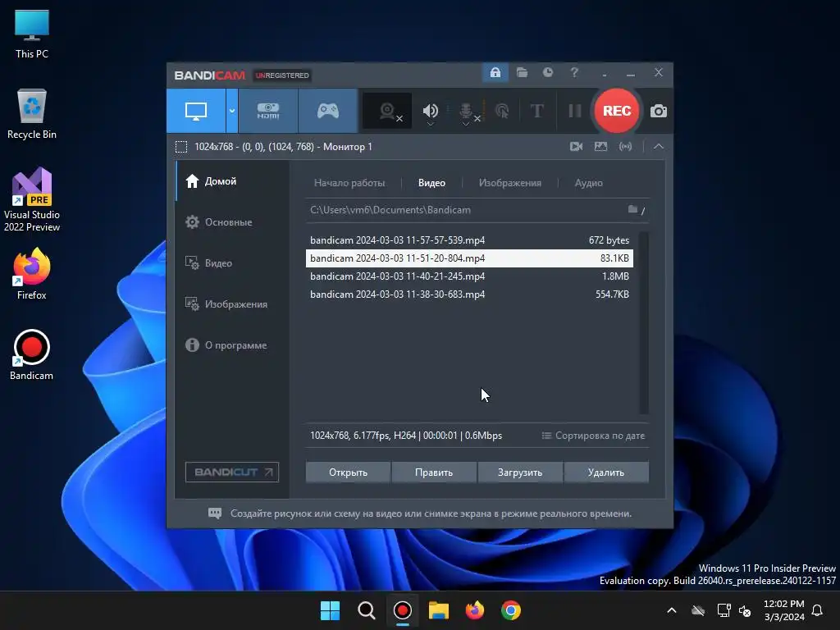Viewport: 840px width, 630px height.
Task: Open Recycle Bin desktop icon
Action: click(32, 114)
